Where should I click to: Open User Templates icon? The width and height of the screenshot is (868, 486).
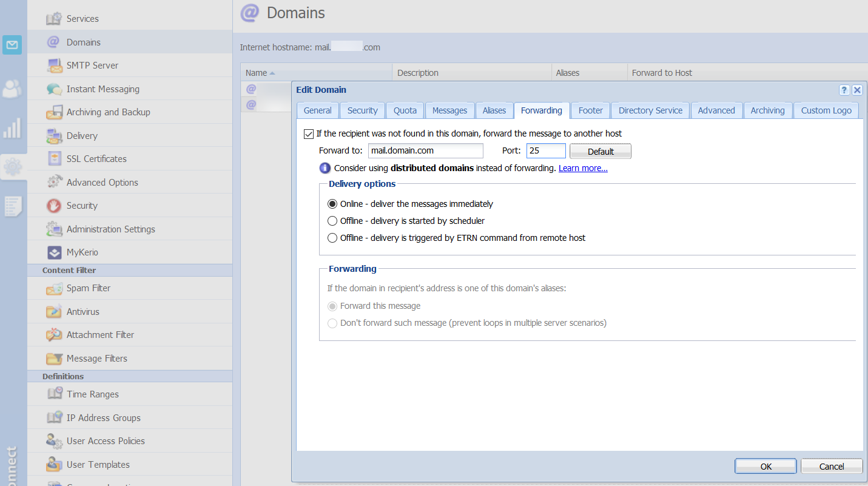click(x=54, y=465)
